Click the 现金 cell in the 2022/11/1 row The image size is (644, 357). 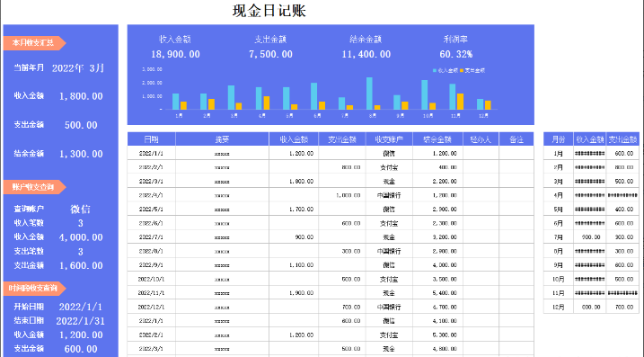[389, 293]
